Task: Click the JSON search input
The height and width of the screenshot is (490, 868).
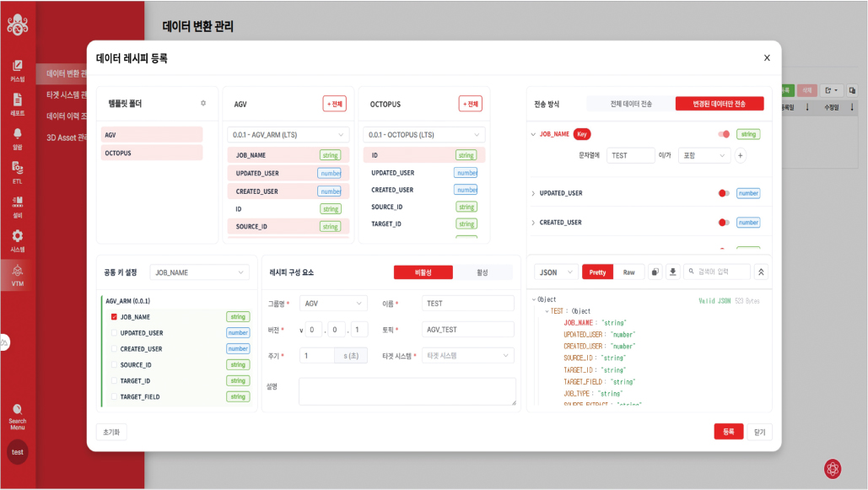Action: tap(717, 272)
